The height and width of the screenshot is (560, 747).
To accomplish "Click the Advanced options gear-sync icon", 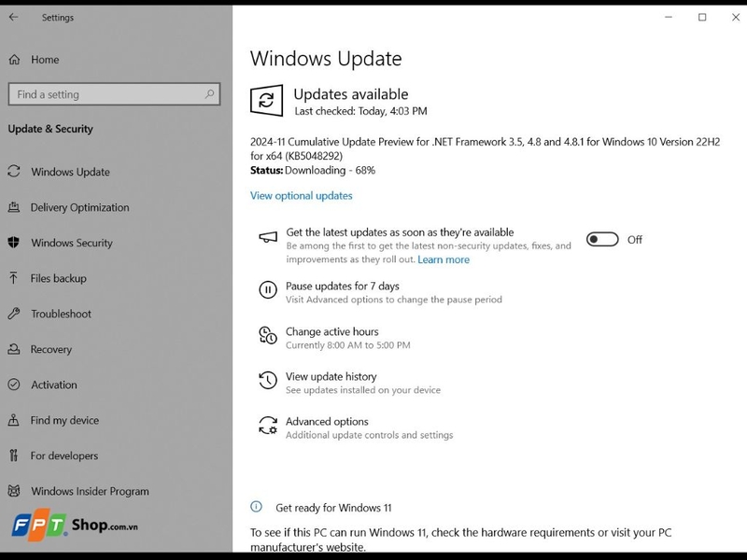I will [x=268, y=426].
